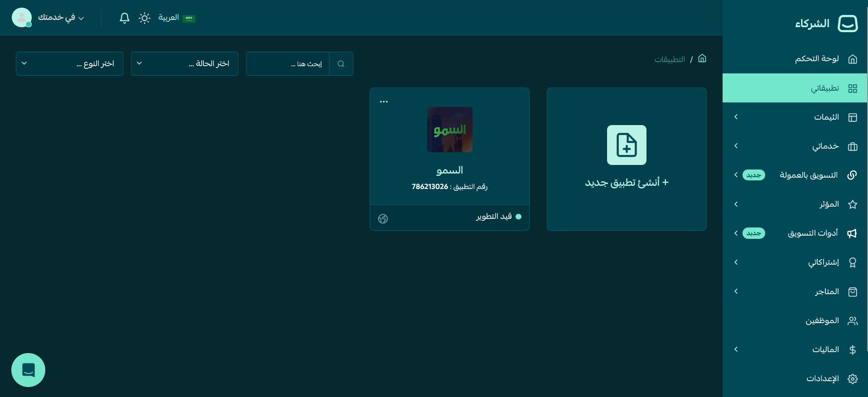Click the themes layout icon beside الثيمات

click(853, 117)
